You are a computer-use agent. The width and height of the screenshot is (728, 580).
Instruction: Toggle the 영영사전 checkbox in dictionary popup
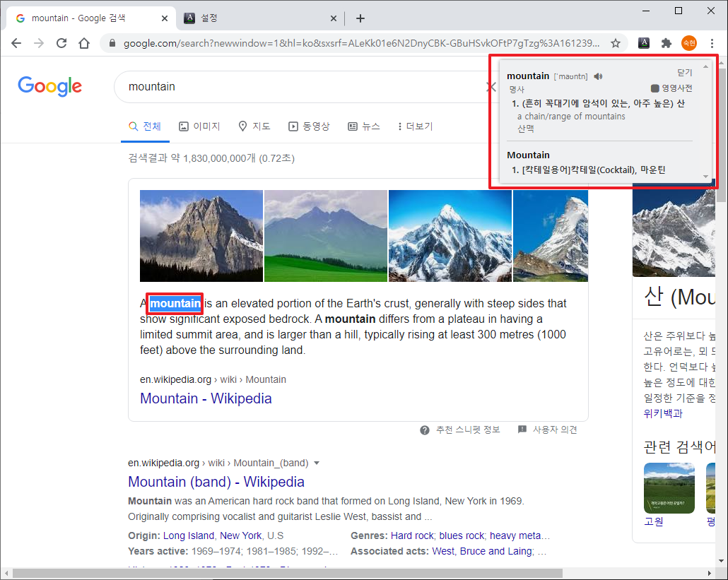coord(654,88)
